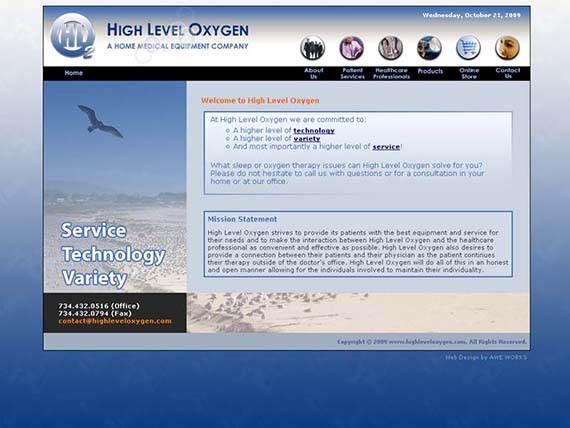
Task: Open the About Us menu item
Action: (313, 73)
